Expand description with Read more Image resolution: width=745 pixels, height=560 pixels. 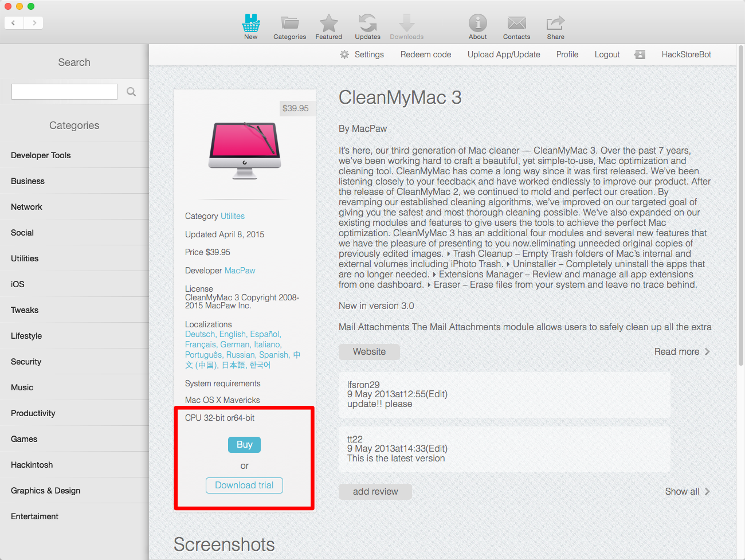tap(682, 352)
